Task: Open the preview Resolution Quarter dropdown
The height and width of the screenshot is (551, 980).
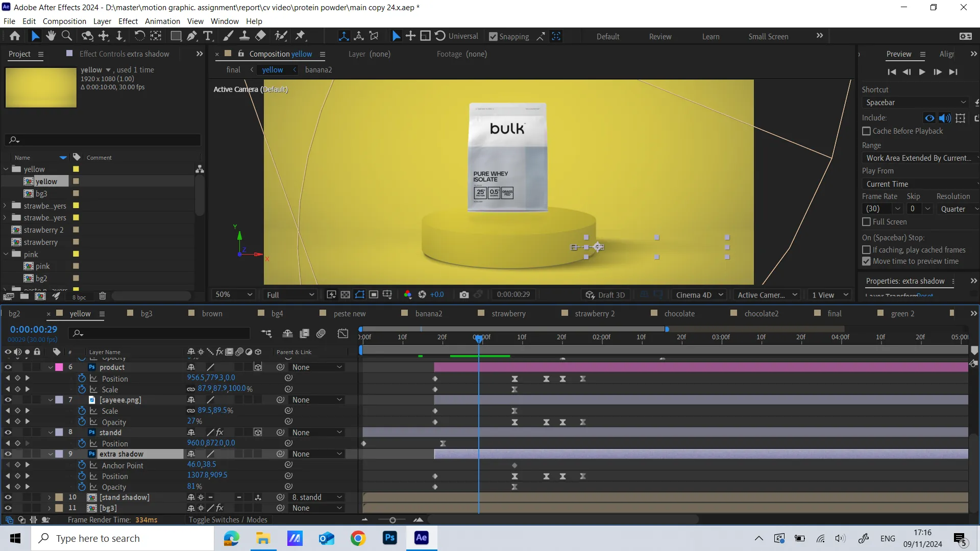Action: coord(958,209)
